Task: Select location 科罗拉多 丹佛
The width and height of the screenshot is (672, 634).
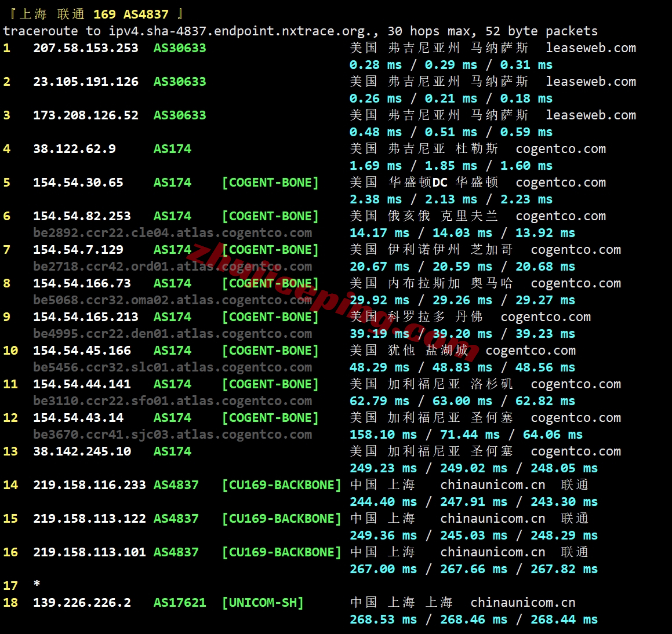Action: click(435, 317)
